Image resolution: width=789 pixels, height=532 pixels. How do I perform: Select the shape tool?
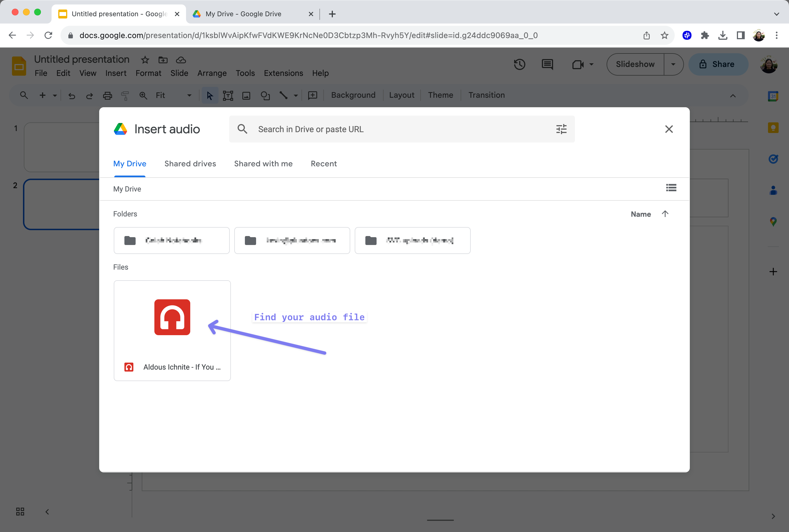tap(265, 95)
